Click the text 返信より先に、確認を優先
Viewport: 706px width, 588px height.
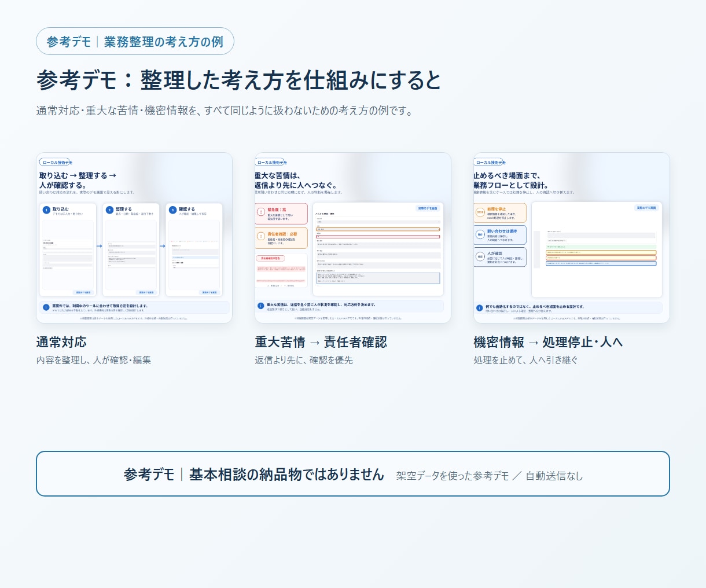tap(304, 360)
